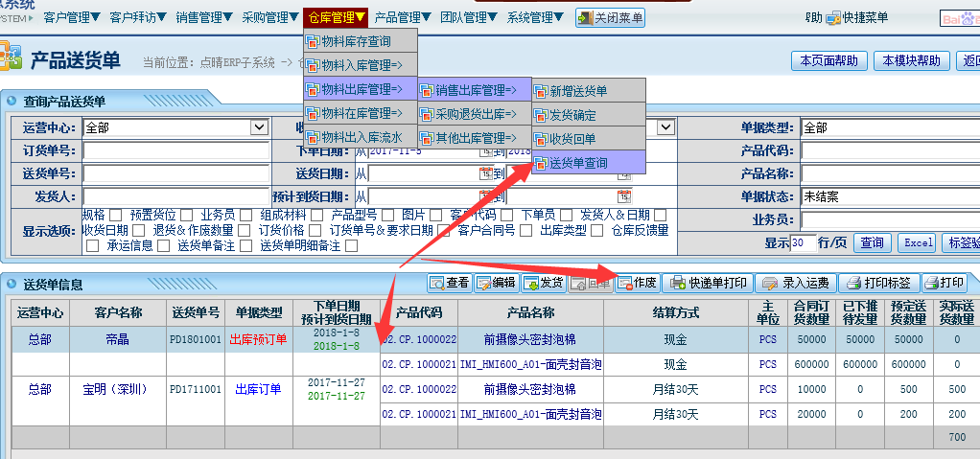980x459 pixels.
Task: Click the 关闭菜单 close menu button
Action: click(610, 17)
